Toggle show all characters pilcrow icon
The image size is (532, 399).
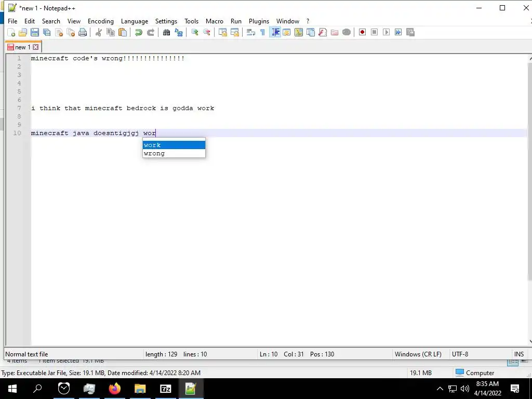pos(262,32)
